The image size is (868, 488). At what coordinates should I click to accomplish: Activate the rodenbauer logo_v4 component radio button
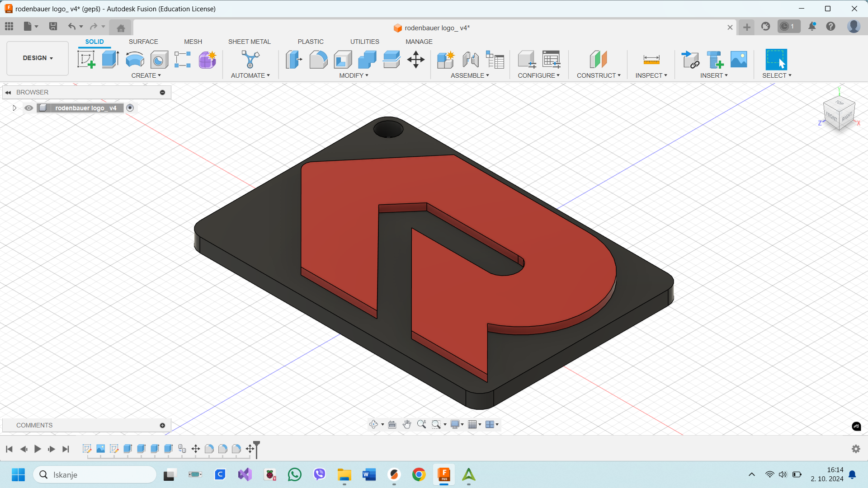[130, 108]
